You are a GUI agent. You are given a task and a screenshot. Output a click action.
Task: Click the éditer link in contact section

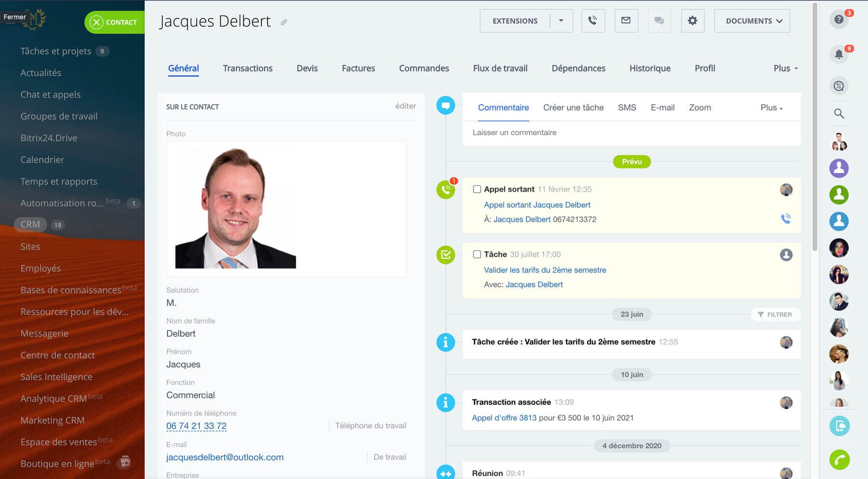click(405, 106)
